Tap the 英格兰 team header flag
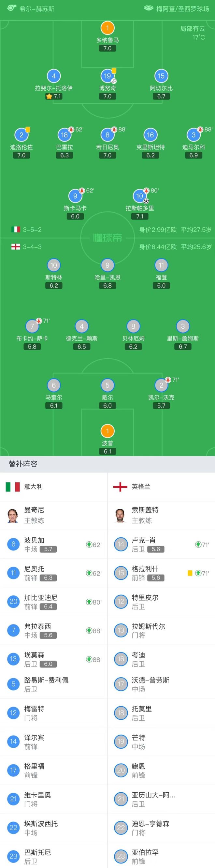Screen dimensions: 215x868 pos(120,486)
